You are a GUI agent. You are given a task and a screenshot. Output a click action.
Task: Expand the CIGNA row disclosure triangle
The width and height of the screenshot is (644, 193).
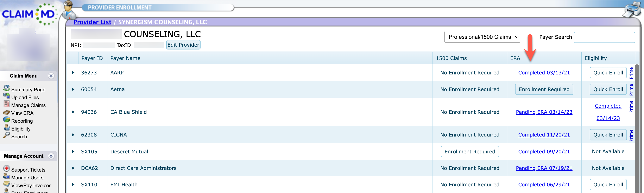point(73,135)
